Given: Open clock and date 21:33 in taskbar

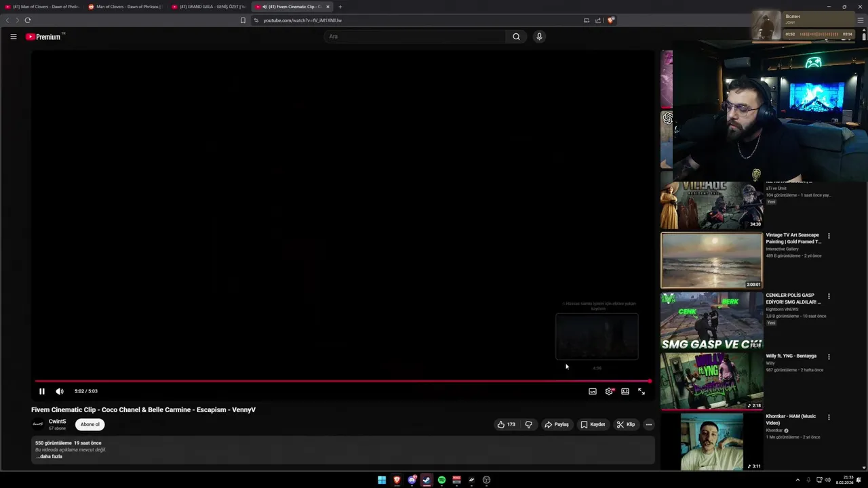Looking at the screenshot, I should (x=845, y=480).
